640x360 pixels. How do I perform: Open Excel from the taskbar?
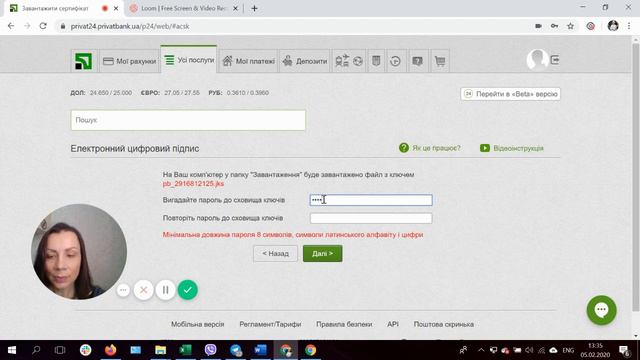tap(185, 350)
